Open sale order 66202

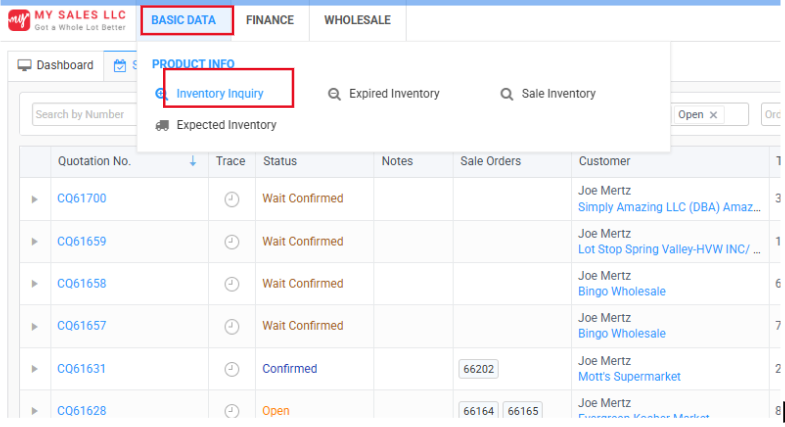pyautogui.click(x=478, y=369)
